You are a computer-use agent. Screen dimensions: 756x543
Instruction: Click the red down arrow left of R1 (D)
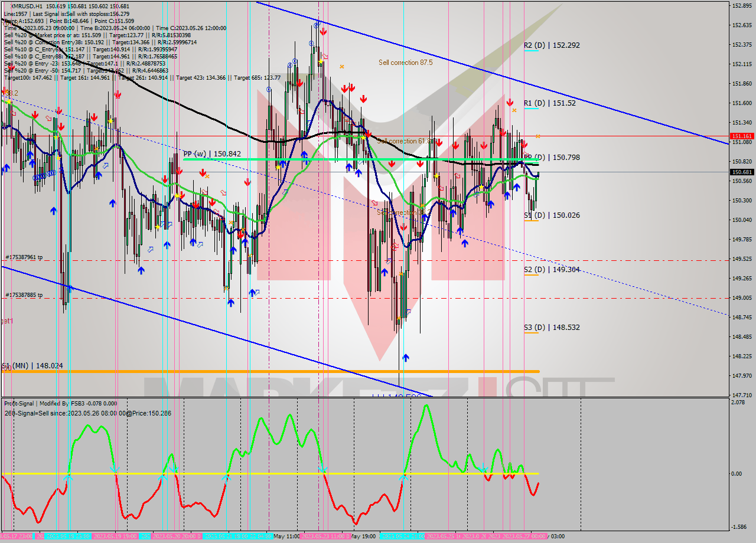click(x=509, y=103)
